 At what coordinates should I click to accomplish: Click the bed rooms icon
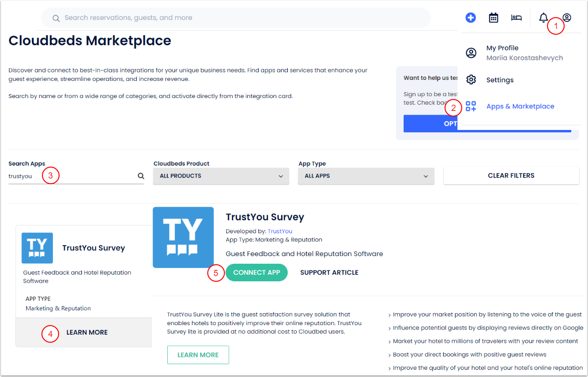tap(517, 18)
